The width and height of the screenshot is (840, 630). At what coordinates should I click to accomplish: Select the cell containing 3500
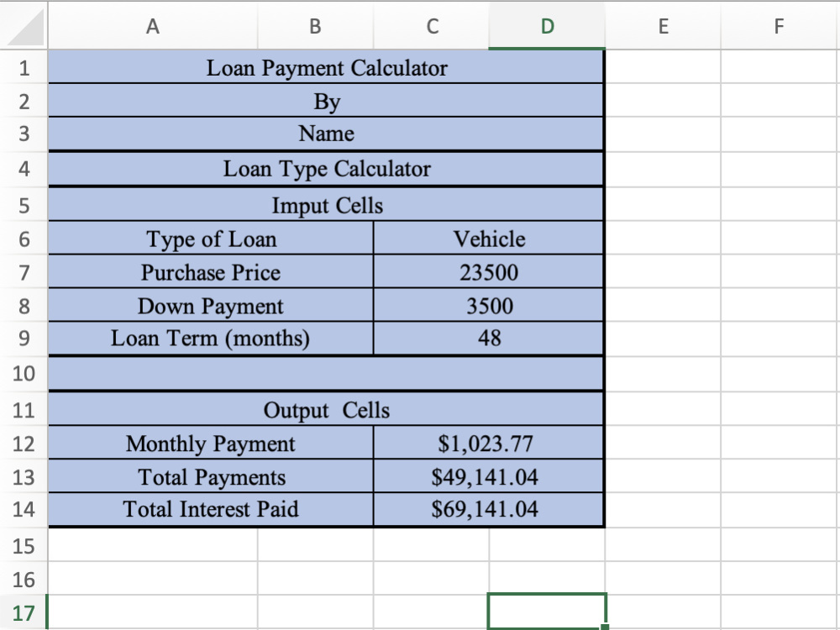(489, 306)
